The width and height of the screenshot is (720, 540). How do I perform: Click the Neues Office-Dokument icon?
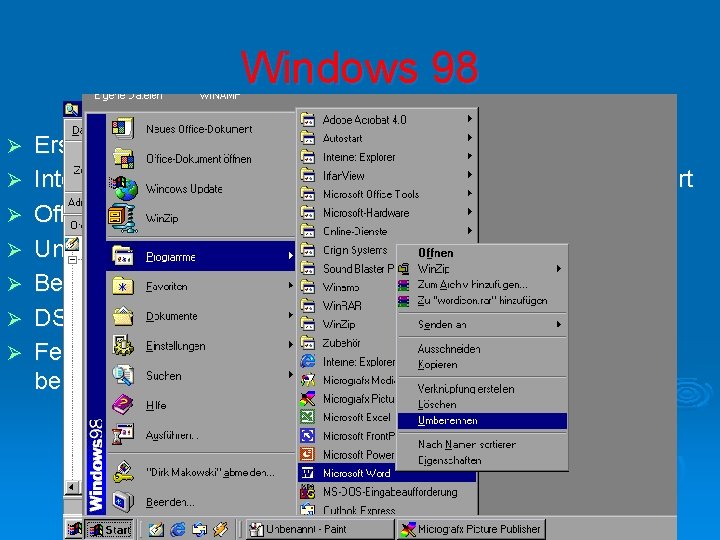pyautogui.click(x=123, y=128)
